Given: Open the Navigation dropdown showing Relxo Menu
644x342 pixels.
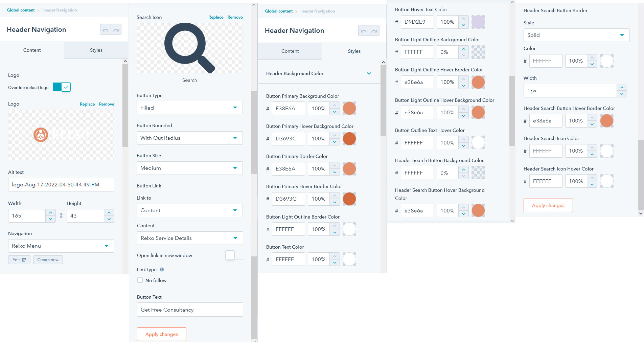Looking at the screenshot, I should click(61, 246).
